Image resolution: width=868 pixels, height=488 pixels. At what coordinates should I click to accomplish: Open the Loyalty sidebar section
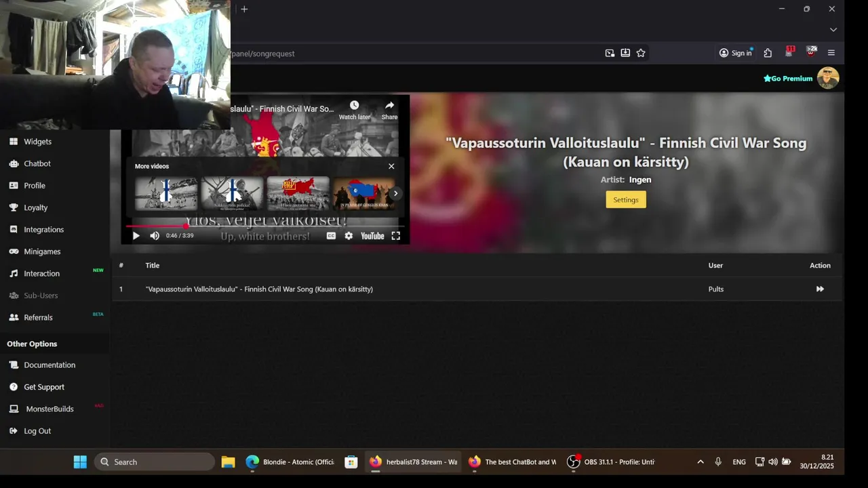(x=35, y=207)
